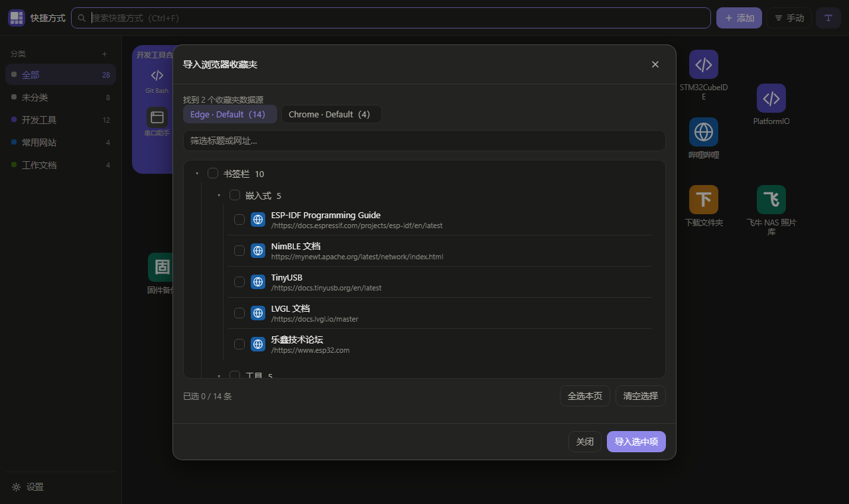Screen dimensions: 849x504
Task: Click the plus icon to add a category
Action: [104, 54]
